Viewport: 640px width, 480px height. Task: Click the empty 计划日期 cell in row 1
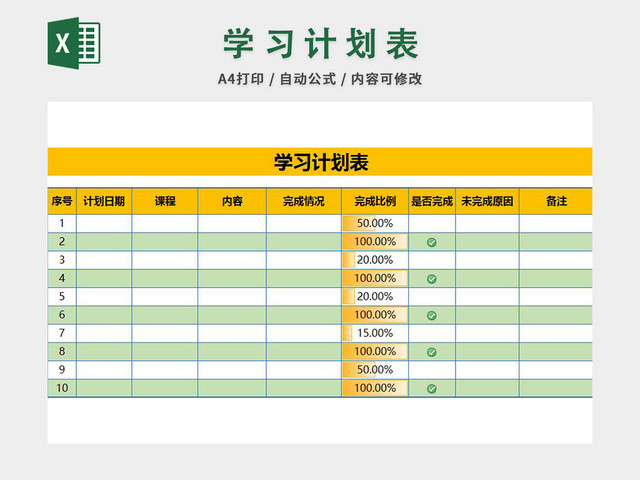(x=104, y=223)
